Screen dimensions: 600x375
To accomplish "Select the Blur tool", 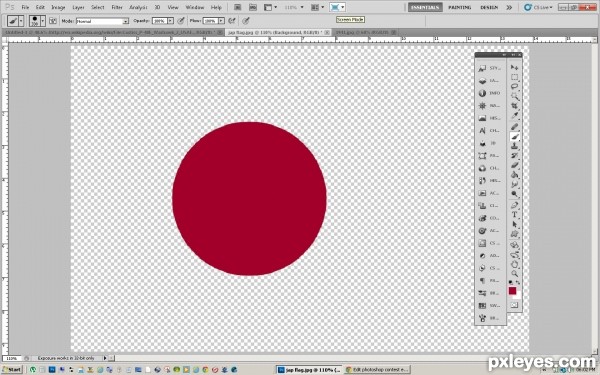I will click(514, 184).
